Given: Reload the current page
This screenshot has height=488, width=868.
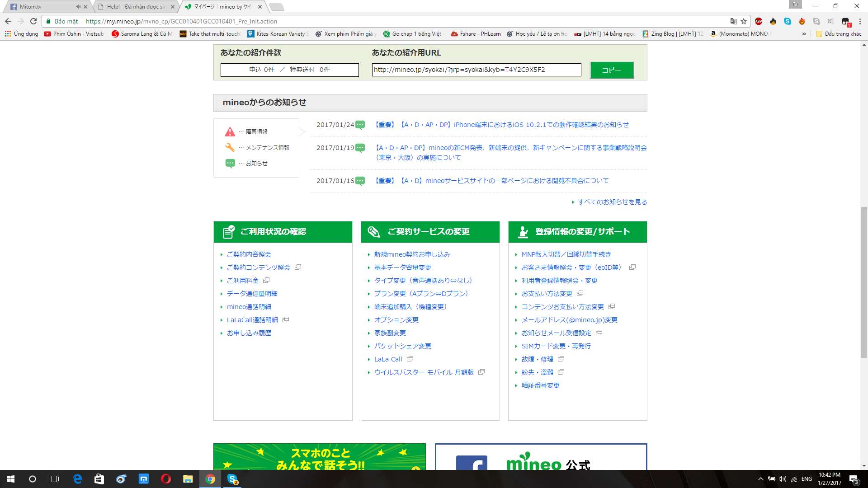Looking at the screenshot, I should (x=33, y=21).
